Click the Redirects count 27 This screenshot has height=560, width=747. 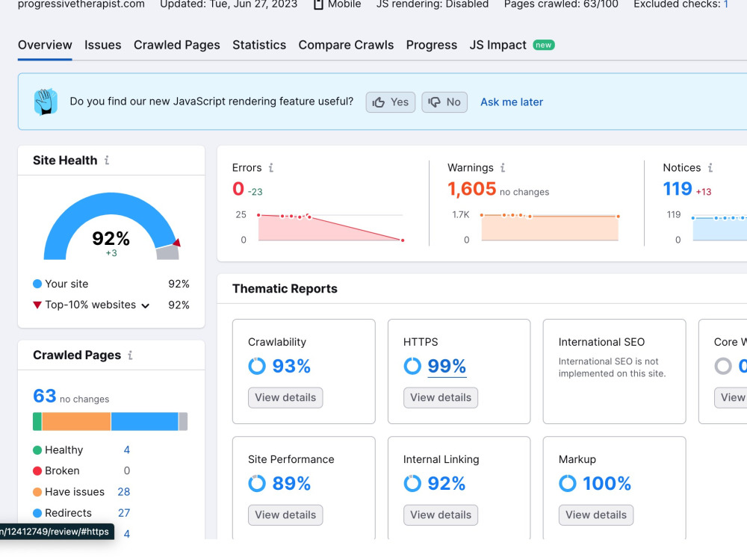coord(124,513)
